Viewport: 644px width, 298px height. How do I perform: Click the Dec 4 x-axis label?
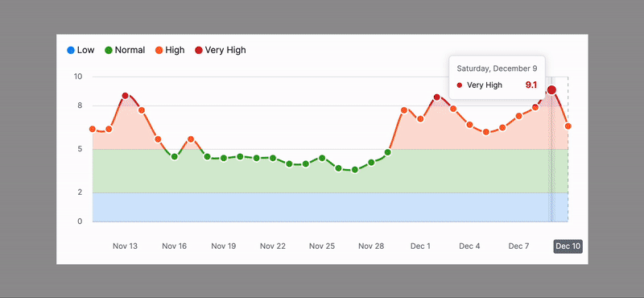pos(469,246)
